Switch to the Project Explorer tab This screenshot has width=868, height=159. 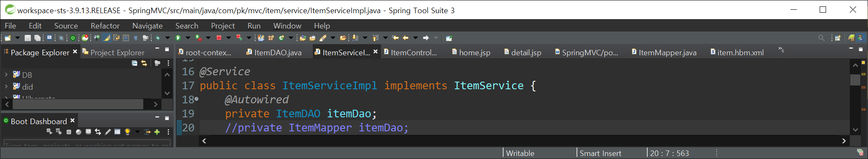coord(113,52)
